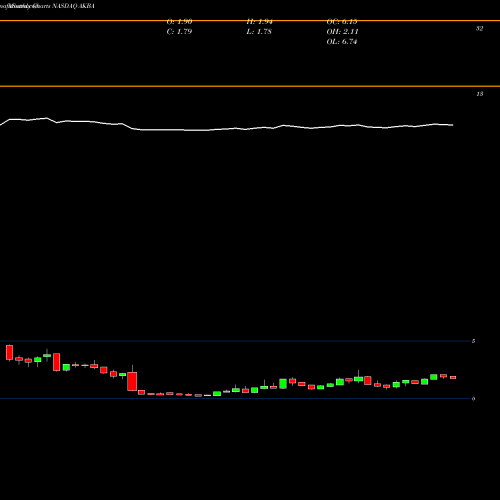The width and height of the screenshot is (500, 500).
Task: Click the 'C: 1.79' close price value
Action: coord(179,32)
